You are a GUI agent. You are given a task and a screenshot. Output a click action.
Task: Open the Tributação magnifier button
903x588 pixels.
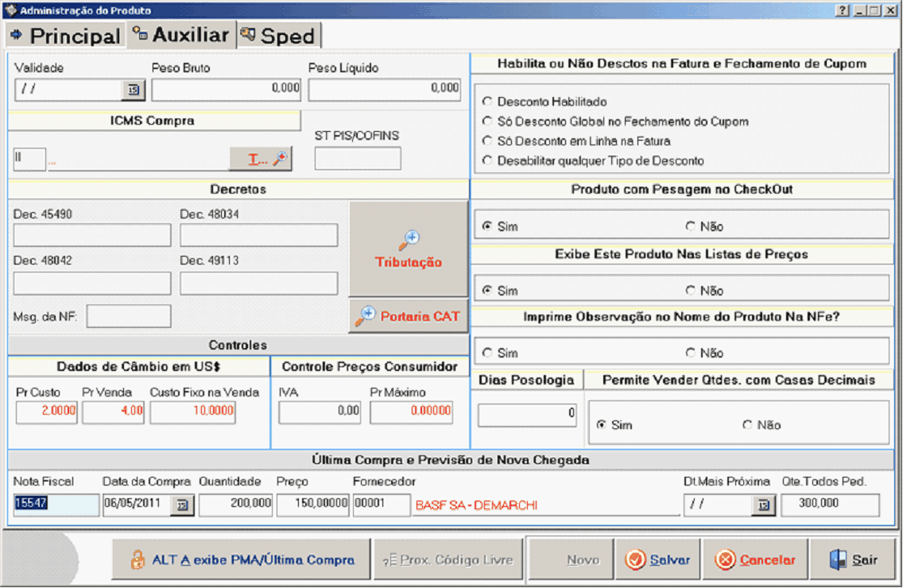409,249
